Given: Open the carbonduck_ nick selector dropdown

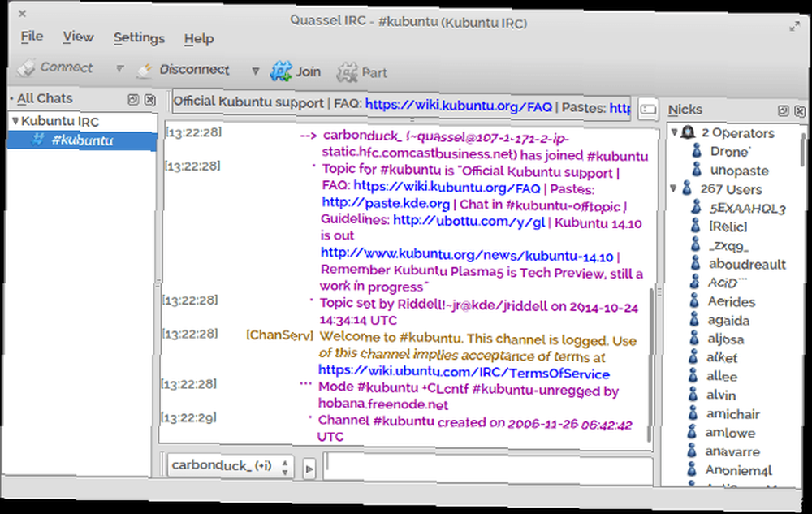Looking at the screenshot, I should pyautogui.click(x=230, y=466).
